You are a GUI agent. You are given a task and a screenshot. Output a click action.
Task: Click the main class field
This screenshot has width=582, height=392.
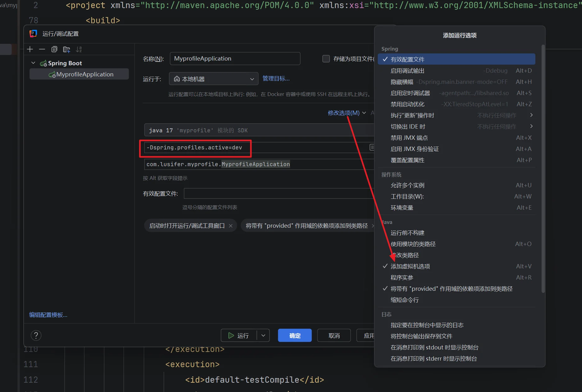pyautogui.click(x=259, y=164)
